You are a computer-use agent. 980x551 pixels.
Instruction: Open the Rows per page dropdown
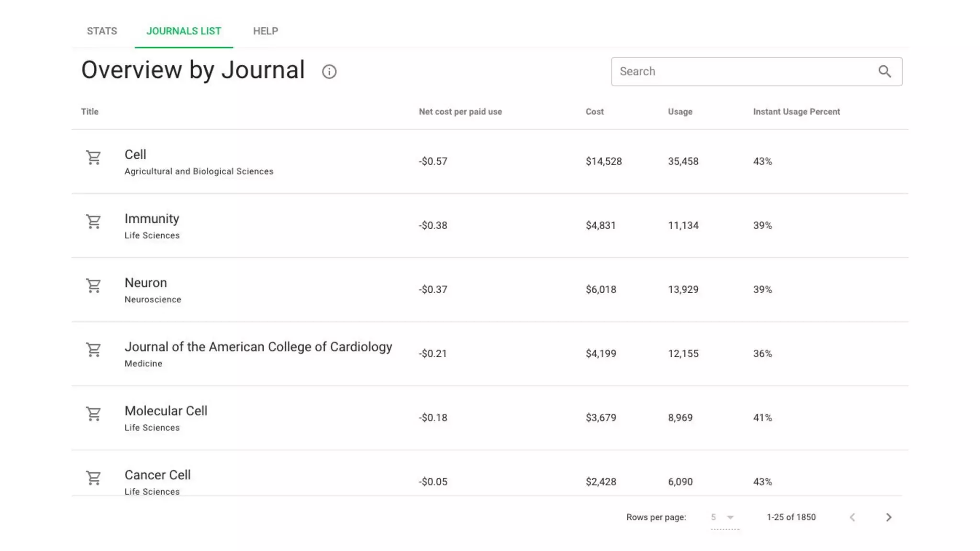724,517
